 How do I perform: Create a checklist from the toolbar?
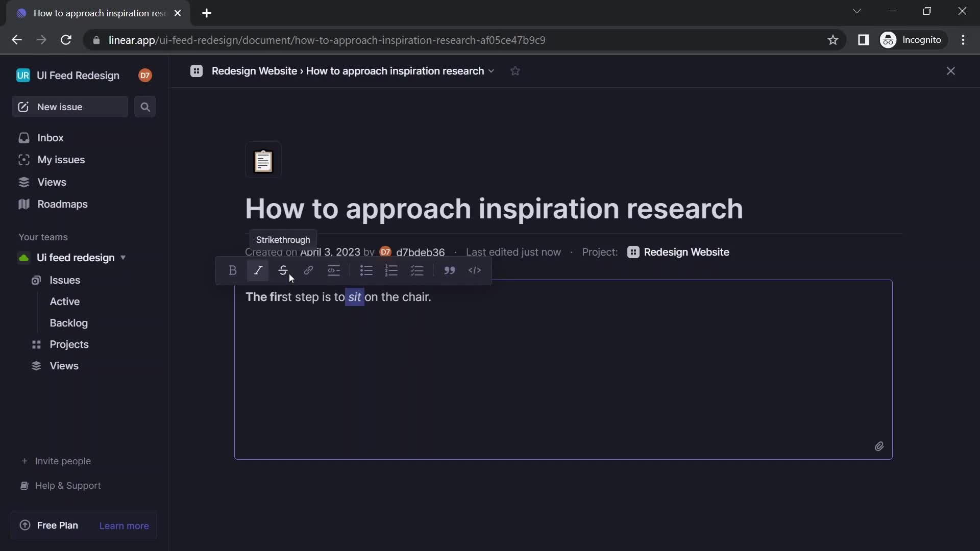coord(417,270)
